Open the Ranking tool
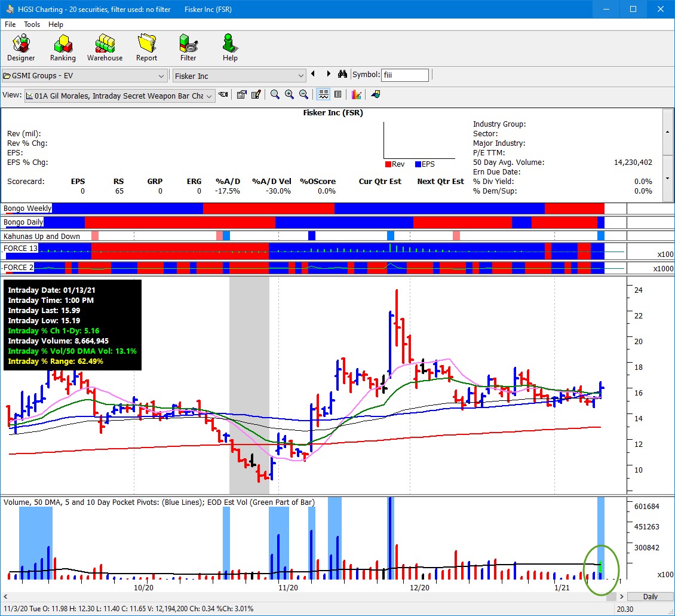This screenshot has width=675, height=616. point(63,48)
